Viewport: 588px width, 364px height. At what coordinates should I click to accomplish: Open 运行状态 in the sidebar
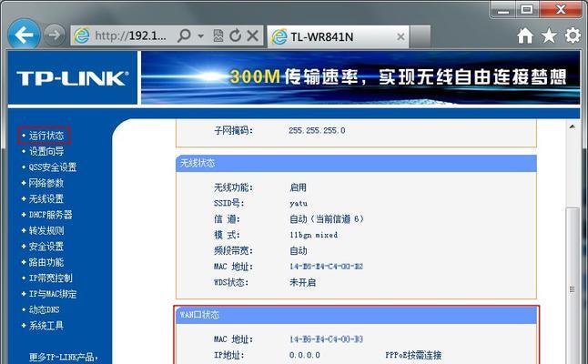click(46, 136)
